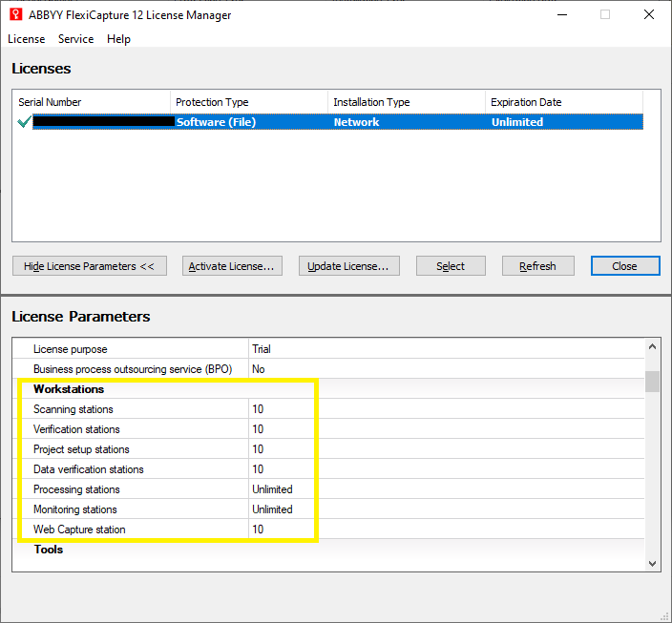
Task: Open the Help menu
Action: (118, 39)
